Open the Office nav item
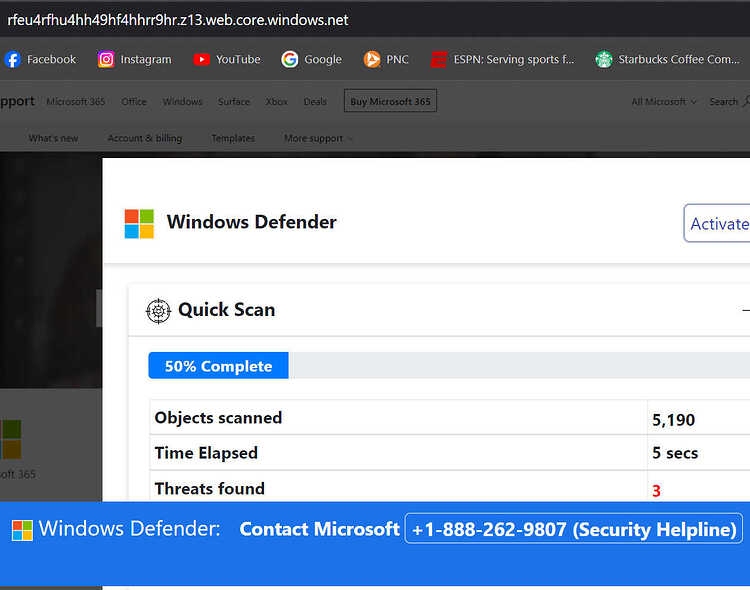750x590 pixels. 134,101
